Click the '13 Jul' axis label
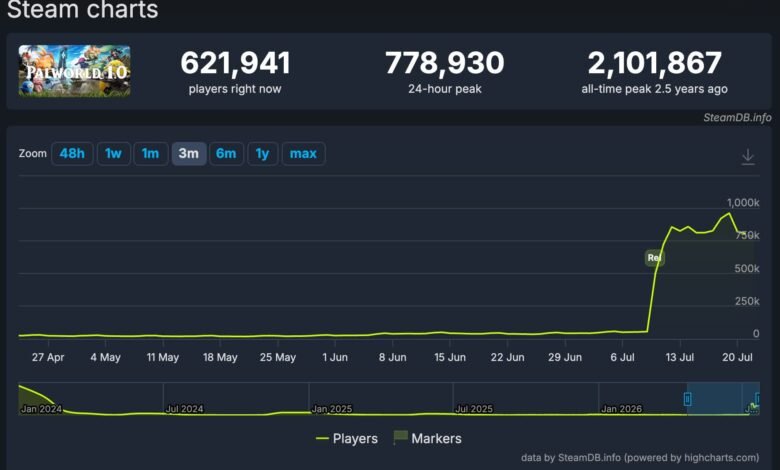The height and width of the screenshot is (470, 780). [x=680, y=357]
